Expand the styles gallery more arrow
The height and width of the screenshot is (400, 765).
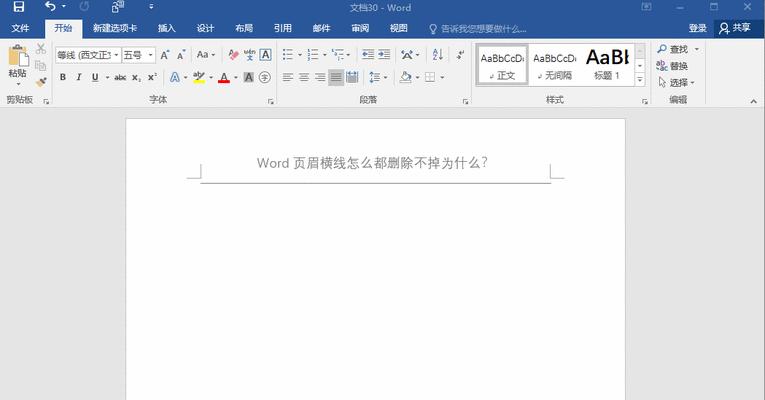pyautogui.click(x=640, y=80)
